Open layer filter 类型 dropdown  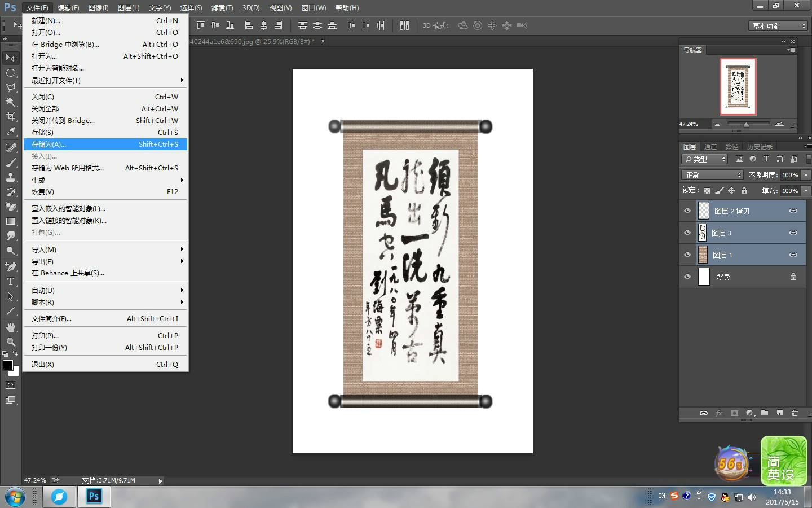pos(705,159)
